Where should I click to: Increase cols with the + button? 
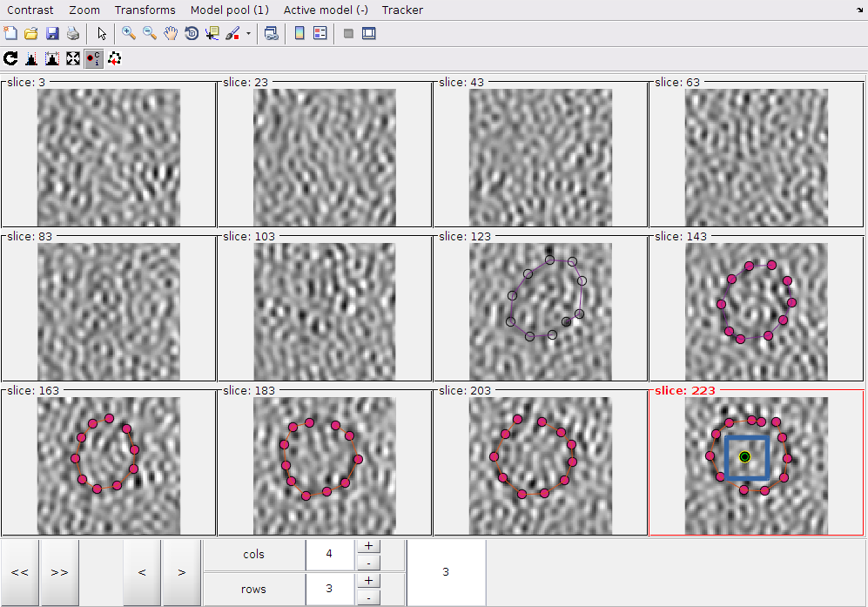368,546
